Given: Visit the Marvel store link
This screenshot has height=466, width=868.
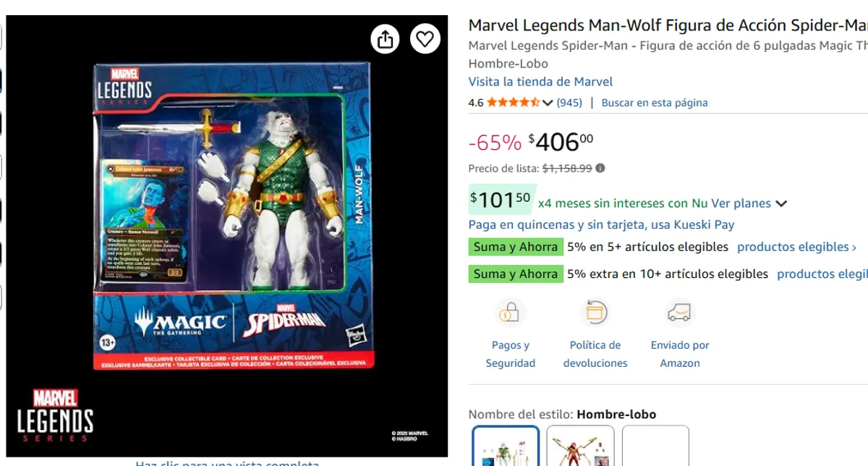Looking at the screenshot, I should (540, 82).
